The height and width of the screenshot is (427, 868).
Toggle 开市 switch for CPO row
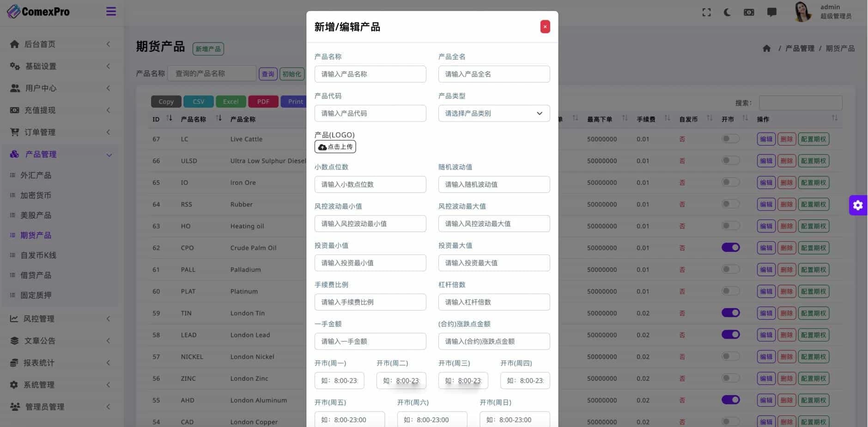tap(730, 248)
